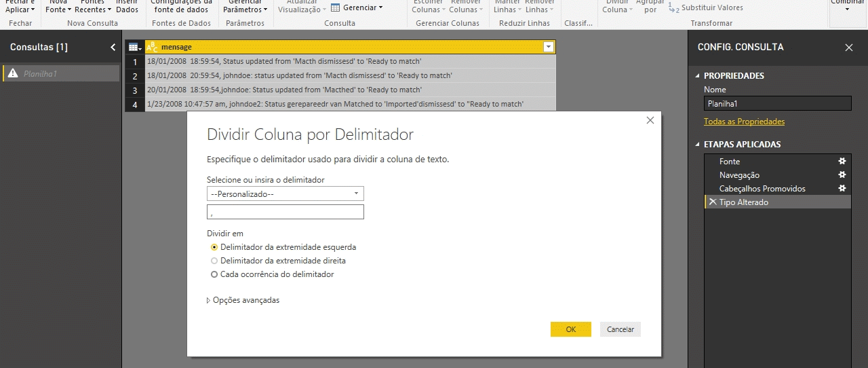Screen dimensions: 868x368
Task: Expand Opções avançadas section
Action: coord(243,300)
